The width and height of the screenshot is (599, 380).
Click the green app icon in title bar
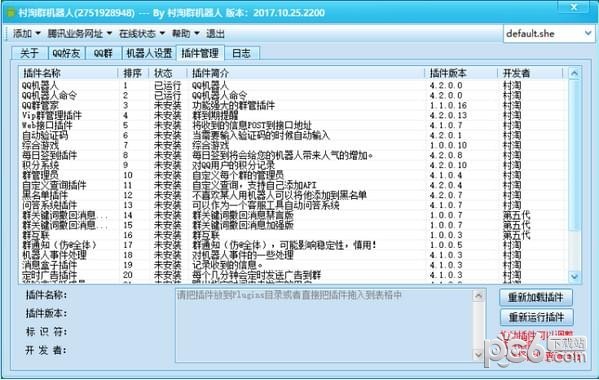point(11,13)
